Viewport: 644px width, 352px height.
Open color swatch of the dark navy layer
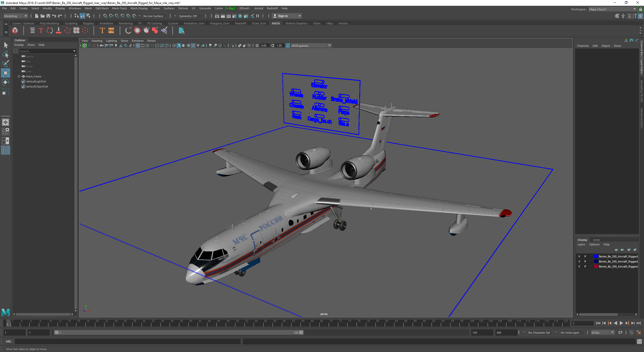(596, 261)
